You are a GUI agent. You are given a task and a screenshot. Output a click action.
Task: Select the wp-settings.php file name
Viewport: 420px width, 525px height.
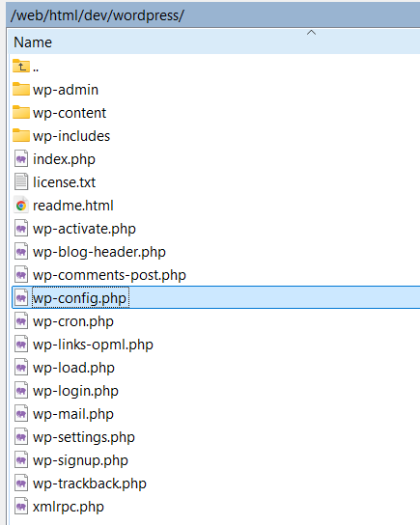click(84, 437)
